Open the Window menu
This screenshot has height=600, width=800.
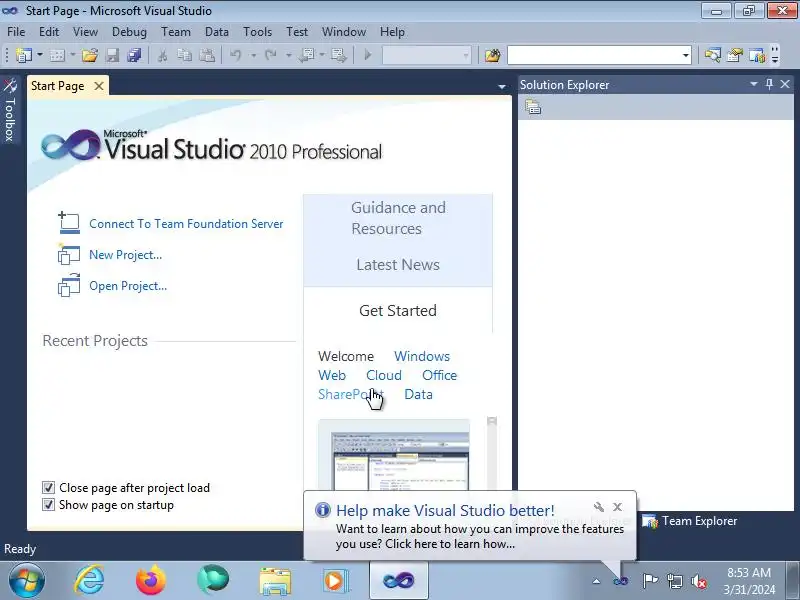point(344,32)
